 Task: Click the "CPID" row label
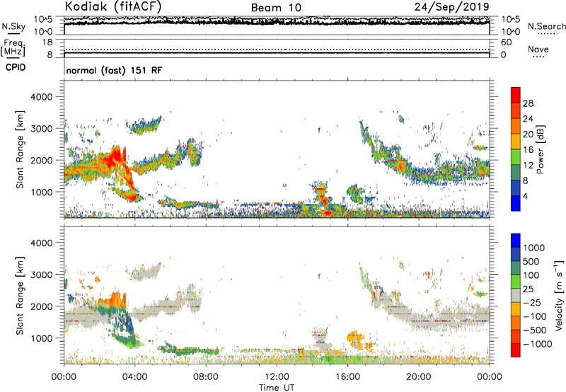pos(16,67)
